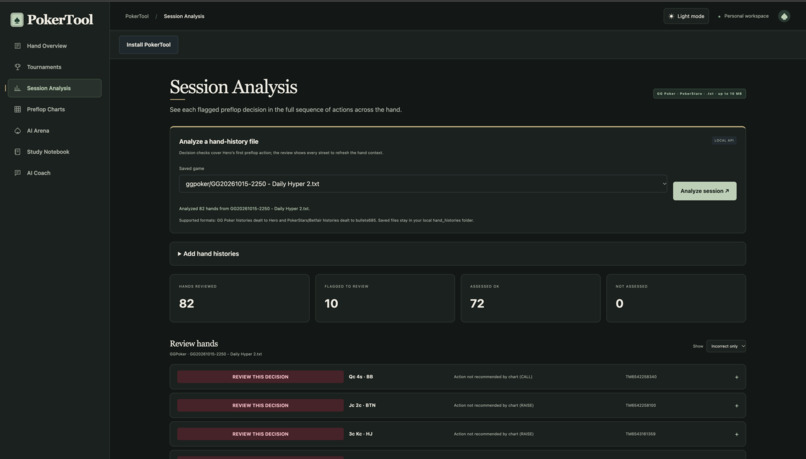Image resolution: width=806 pixels, height=459 pixels.
Task: Click 'Analyze a hand-history file' heading
Action: (218, 141)
